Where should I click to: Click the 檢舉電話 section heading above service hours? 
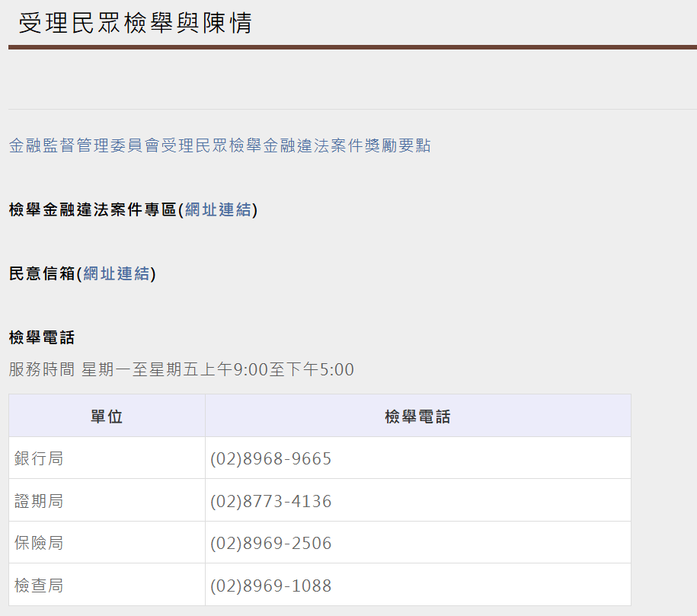(42, 338)
